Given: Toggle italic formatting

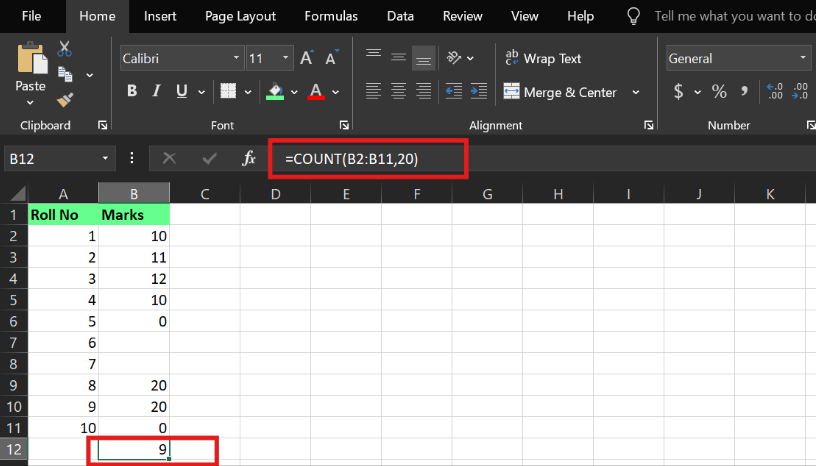Looking at the screenshot, I should click(x=156, y=91).
